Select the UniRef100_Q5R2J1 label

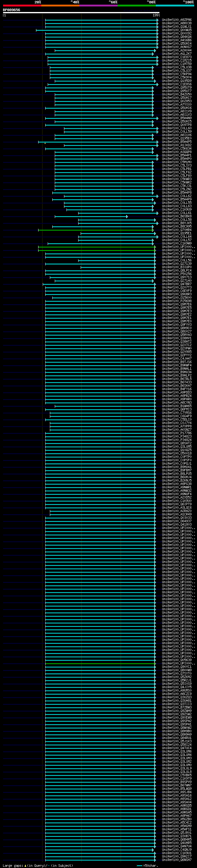click(176, 680)
